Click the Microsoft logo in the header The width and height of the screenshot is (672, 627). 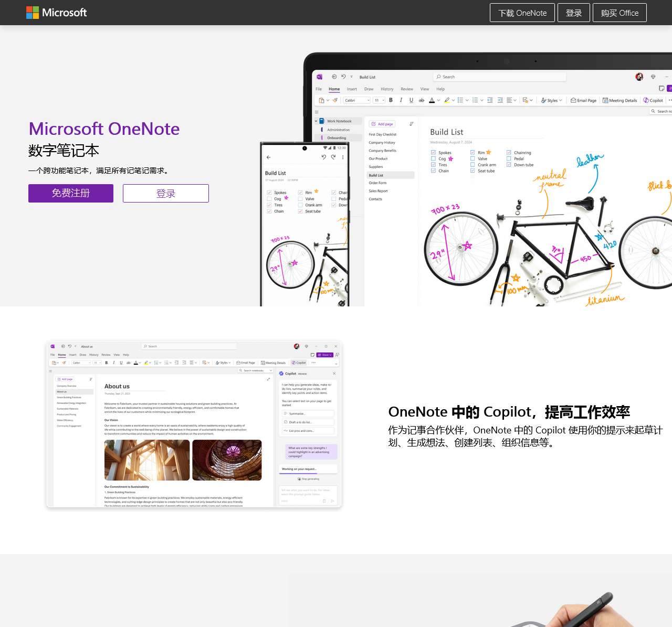click(x=57, y=13)
